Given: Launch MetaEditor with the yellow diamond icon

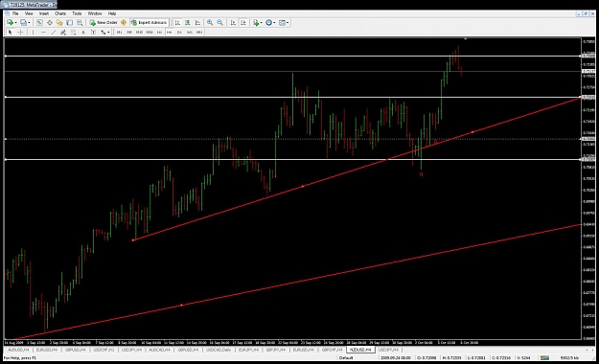Looking at the screenshot, I should click(x=124, y=23).
